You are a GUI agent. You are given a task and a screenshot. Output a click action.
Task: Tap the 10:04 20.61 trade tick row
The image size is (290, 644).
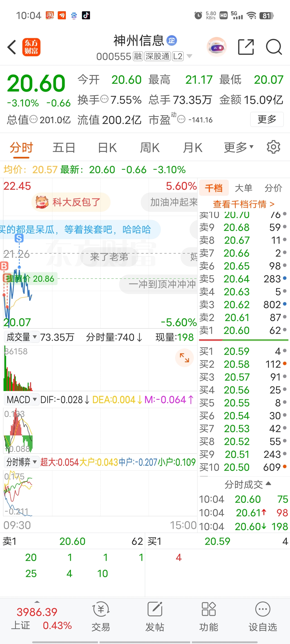pyautogui.click(x=244, y=513)
